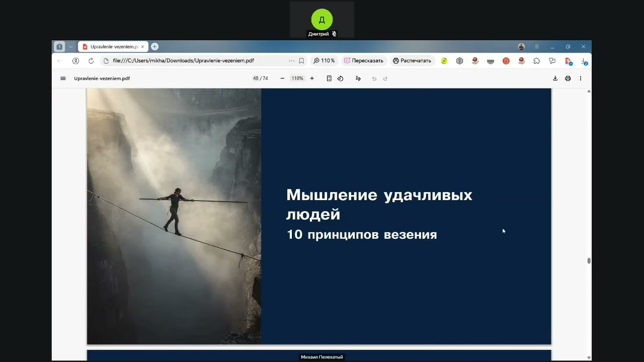Open the browser downloads panel
The image size is (644, 362).
click(x=584, y=61)
